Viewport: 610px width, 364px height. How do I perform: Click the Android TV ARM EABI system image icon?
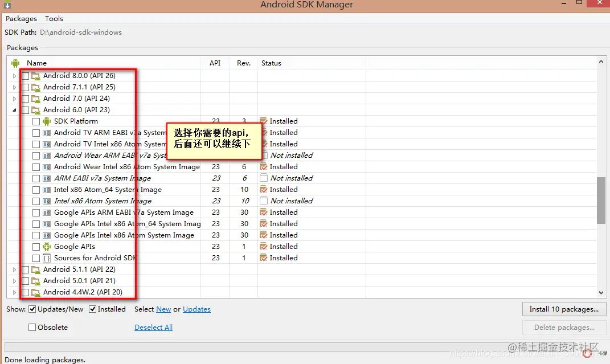47,133
